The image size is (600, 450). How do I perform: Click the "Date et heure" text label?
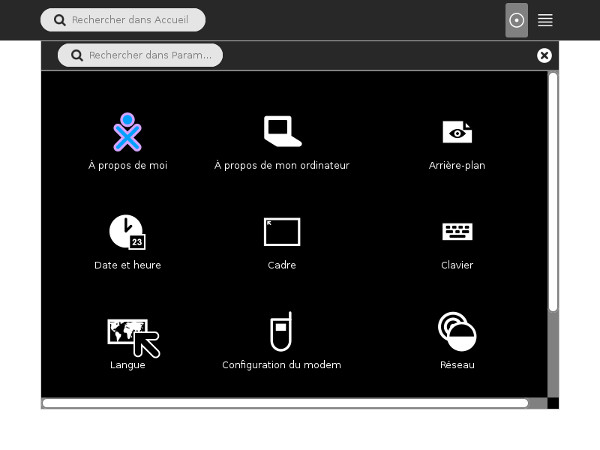[x=127, y=265]
